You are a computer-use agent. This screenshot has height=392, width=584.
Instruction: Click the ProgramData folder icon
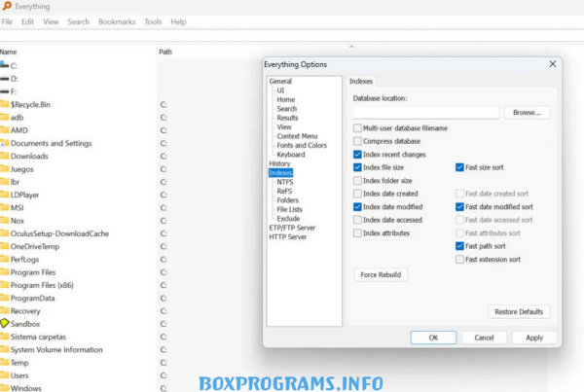coord(4,298)
